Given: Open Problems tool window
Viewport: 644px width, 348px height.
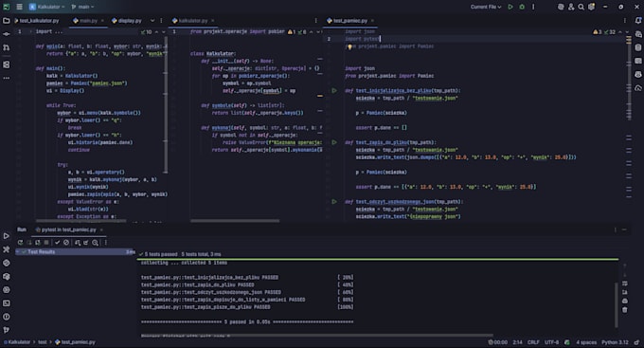Looking at the screenshot, I should click(7, 317).
